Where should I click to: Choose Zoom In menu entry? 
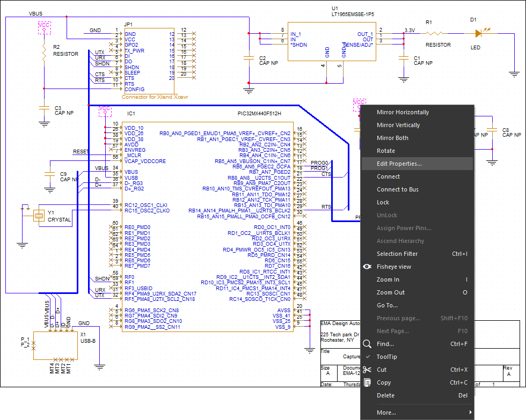point(417,279)
